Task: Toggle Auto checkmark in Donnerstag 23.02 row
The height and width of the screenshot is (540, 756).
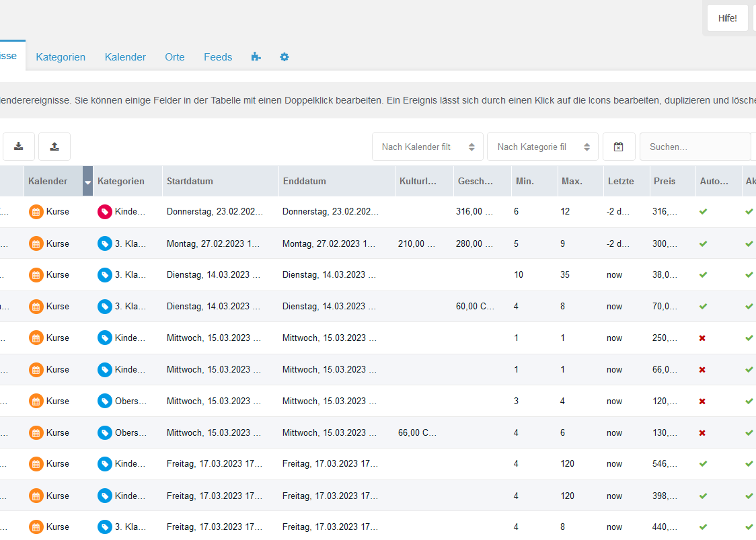Action: [703, 212]
